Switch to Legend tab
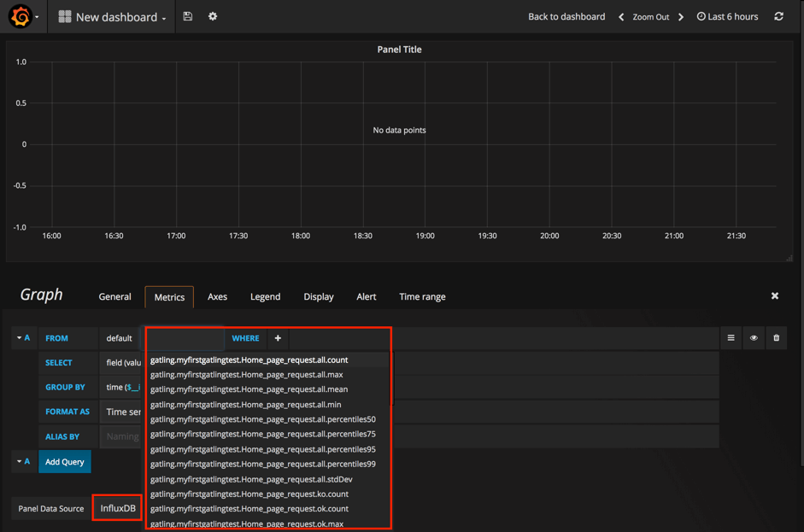The image size is (804, 532). (x=265, y=297)
